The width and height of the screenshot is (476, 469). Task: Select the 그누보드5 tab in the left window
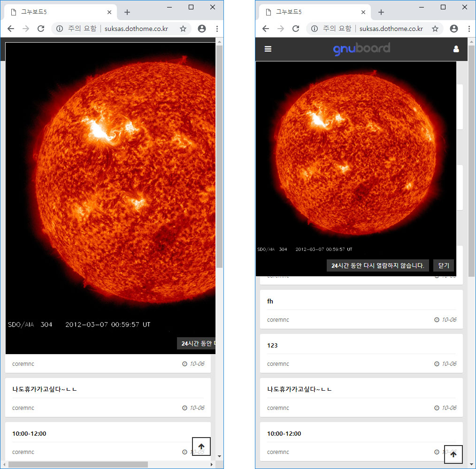coord(56,12)
